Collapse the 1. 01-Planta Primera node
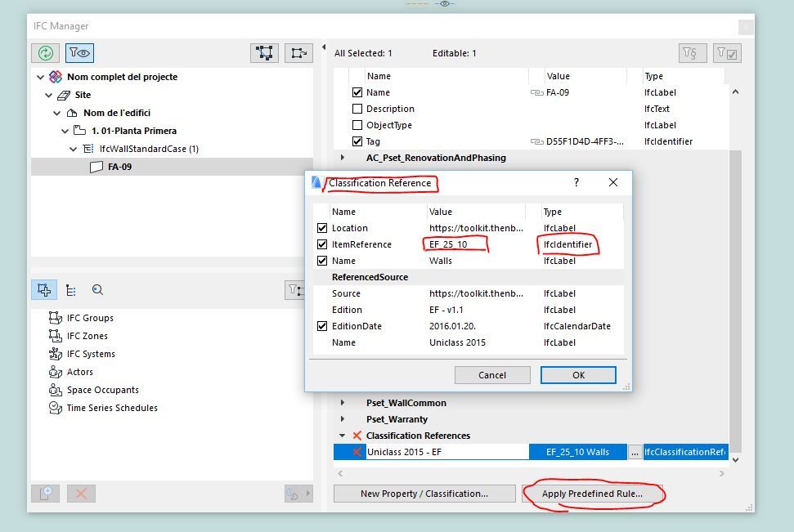The image size is (794, 532). coord(65,131)
